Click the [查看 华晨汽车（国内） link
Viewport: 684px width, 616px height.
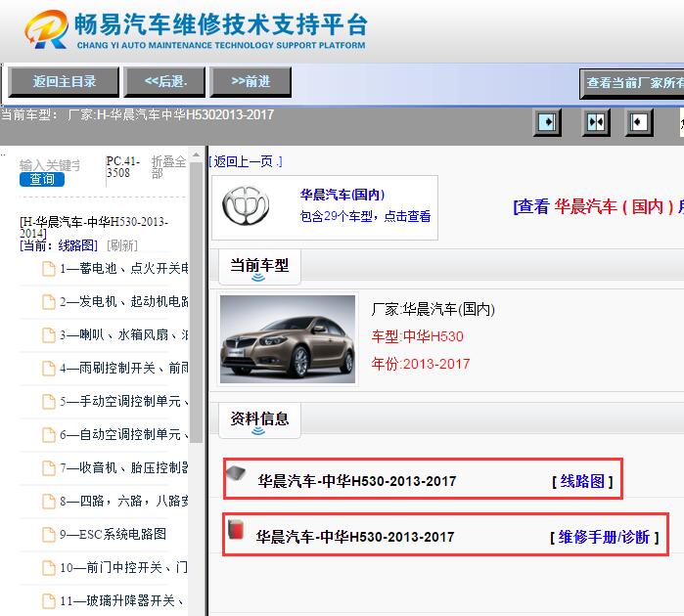coord(599,206)
